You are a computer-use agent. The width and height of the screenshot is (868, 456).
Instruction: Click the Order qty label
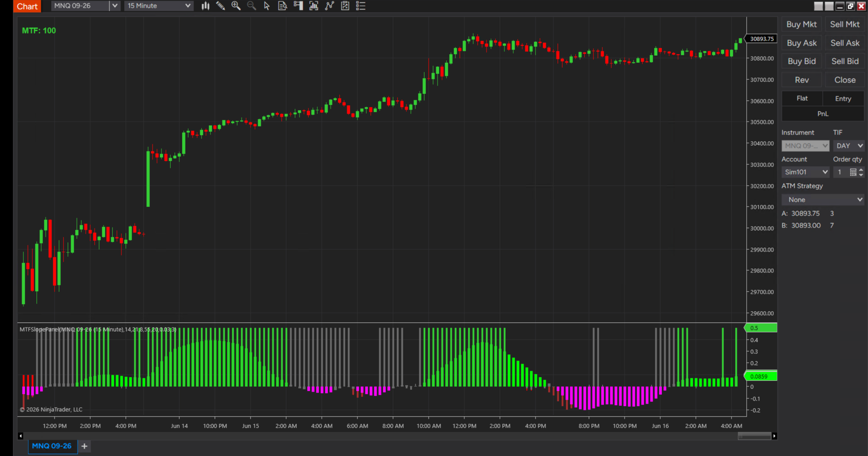847,159
